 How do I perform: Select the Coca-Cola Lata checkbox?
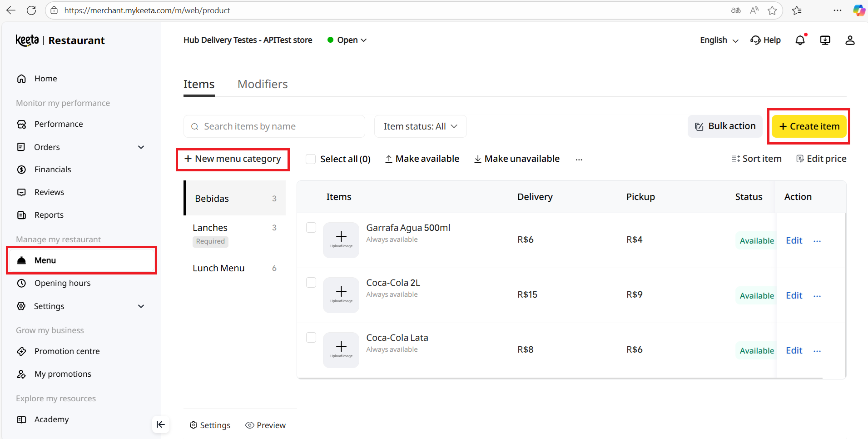click(x=311, y=337)
